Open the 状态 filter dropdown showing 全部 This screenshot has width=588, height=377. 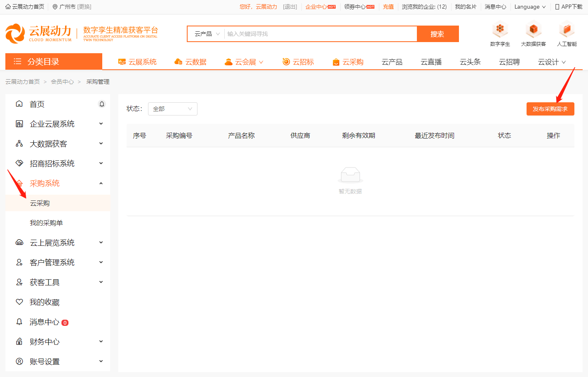172,108
